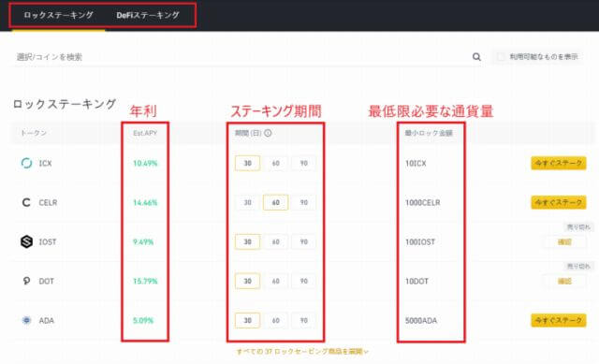Image resolution: width=599 pixels, height=364 pixels.
Task: Click the info icon beside 期間(日)
Action: [268, 133]
